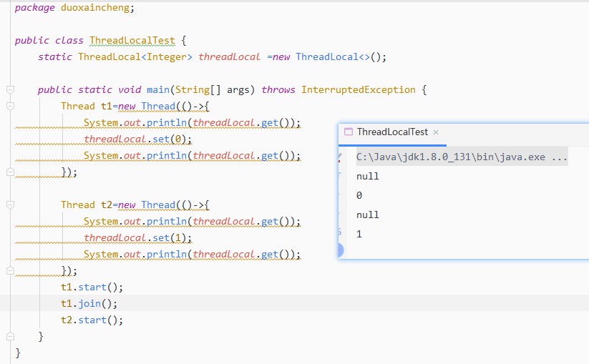
Task: Click the fold end marker after t1 lambda
Action: 11,172
